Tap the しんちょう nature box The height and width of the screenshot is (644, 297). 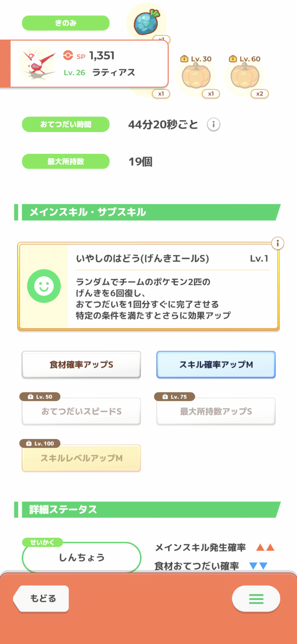click(81, 558)
